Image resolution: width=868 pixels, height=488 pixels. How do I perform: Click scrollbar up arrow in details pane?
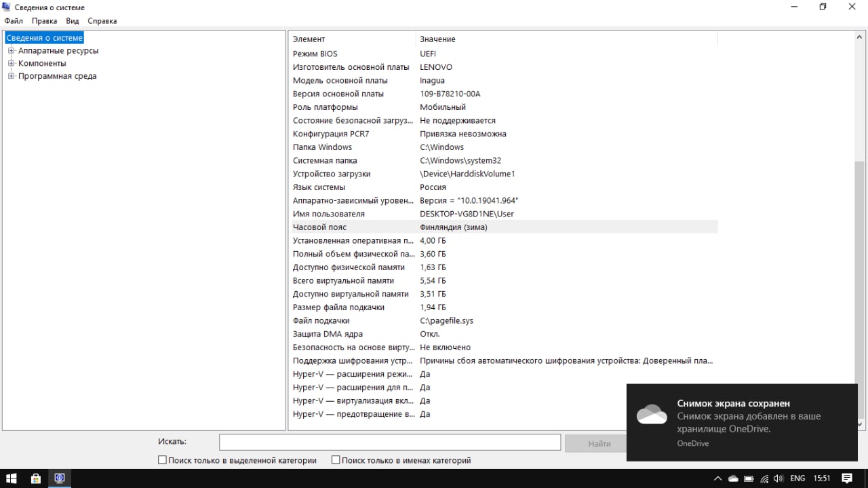click(x=860, y=37)
